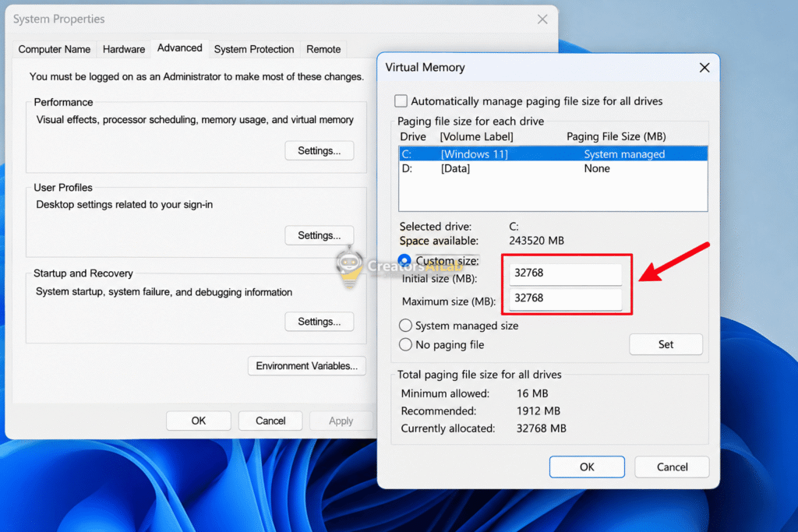This screenshot has width=798, height=532.
Task: Close the System Properties window
Action: (x=542, y=19)
